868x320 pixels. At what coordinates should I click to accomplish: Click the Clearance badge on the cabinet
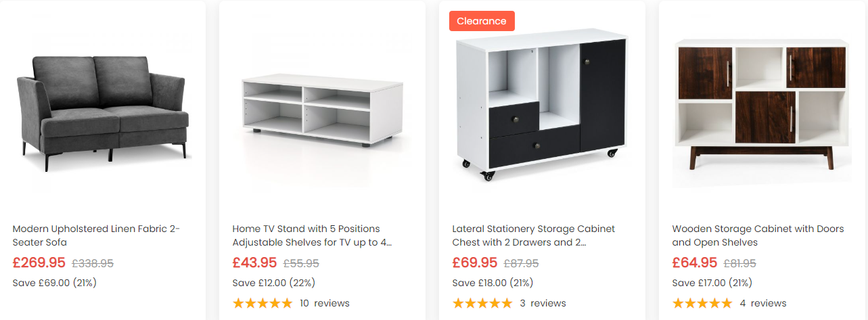[482, 21]
